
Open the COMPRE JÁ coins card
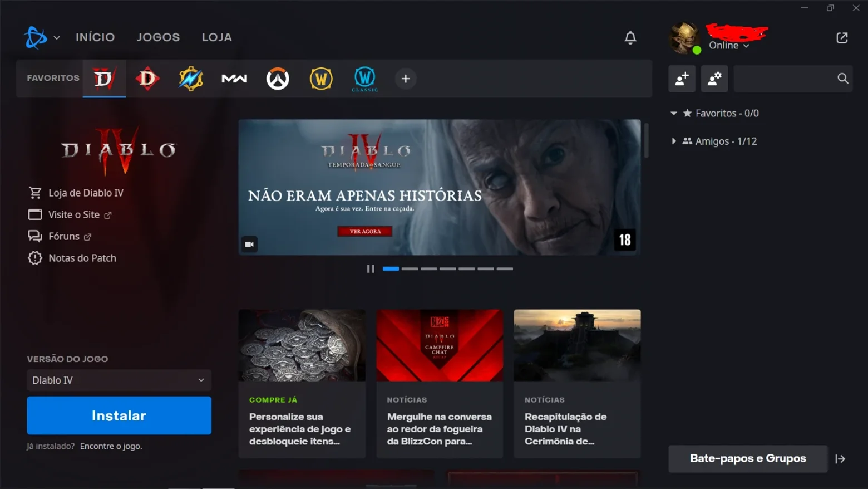tap(302, 384)
